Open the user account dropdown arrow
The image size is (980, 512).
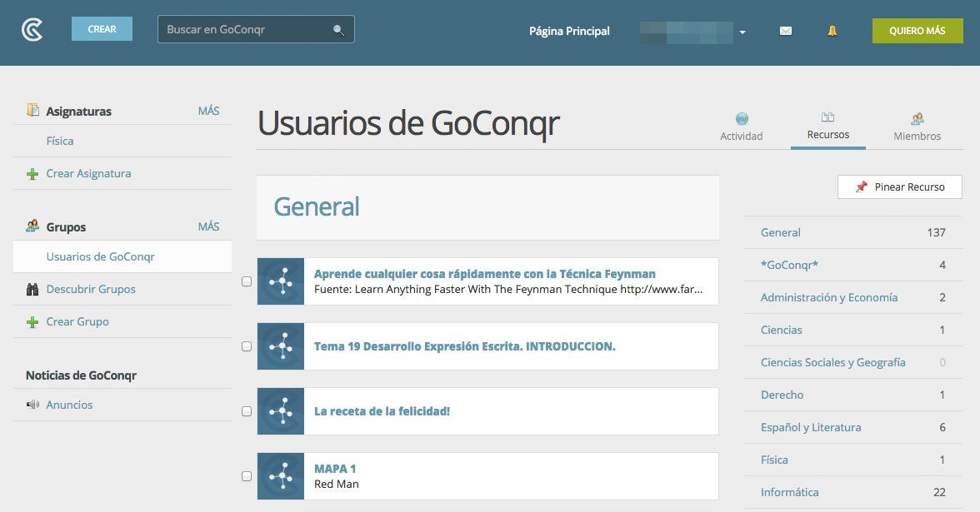coord(742,32)
